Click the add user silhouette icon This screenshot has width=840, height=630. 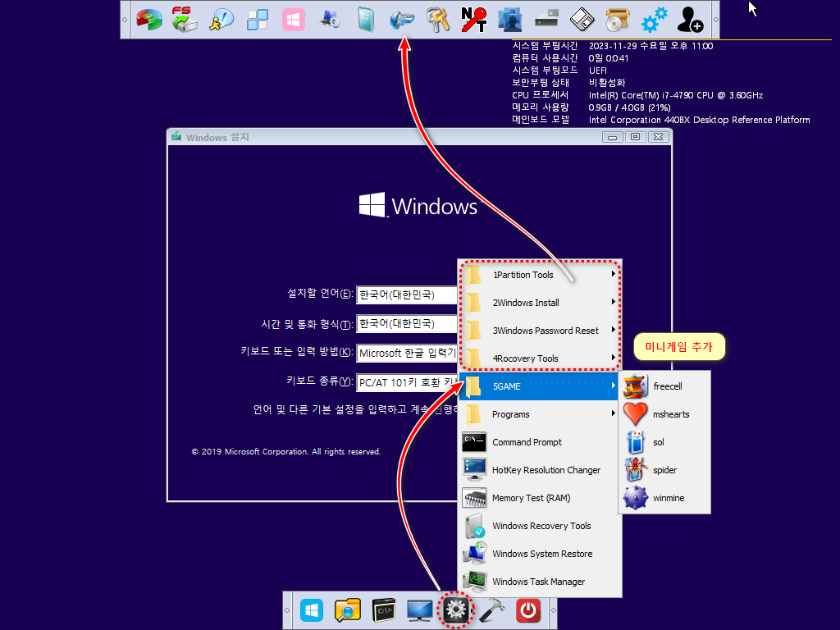(x=690, y=20)
